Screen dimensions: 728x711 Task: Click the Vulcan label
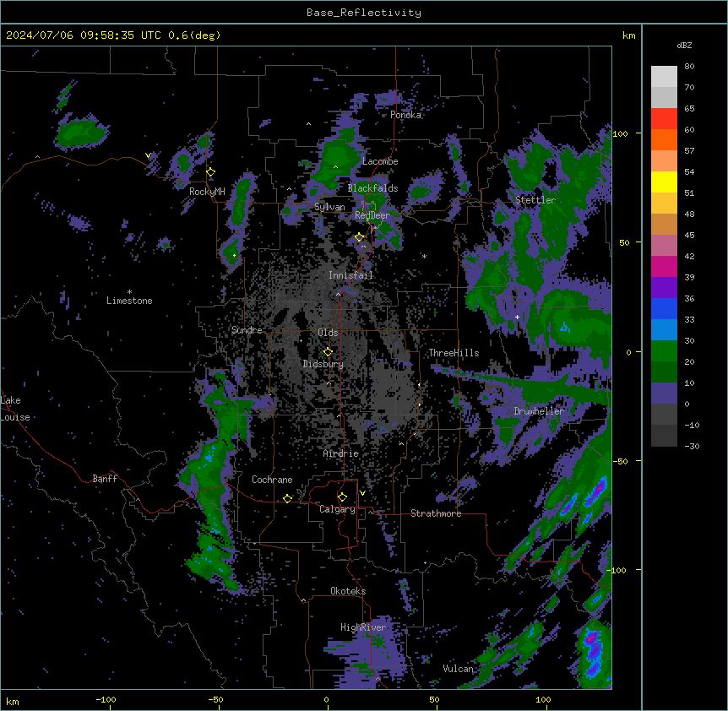click(x=459, y=669)
